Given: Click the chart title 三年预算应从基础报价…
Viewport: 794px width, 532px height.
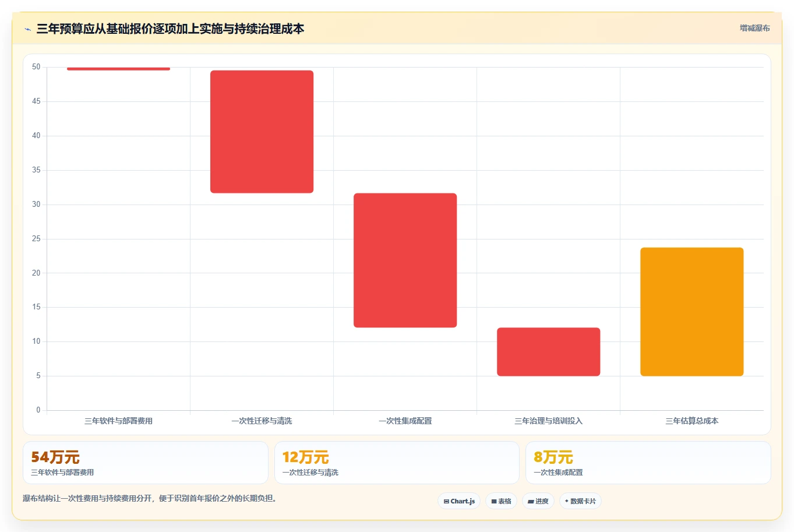Looking at the screenshot, I should point(170,29).
